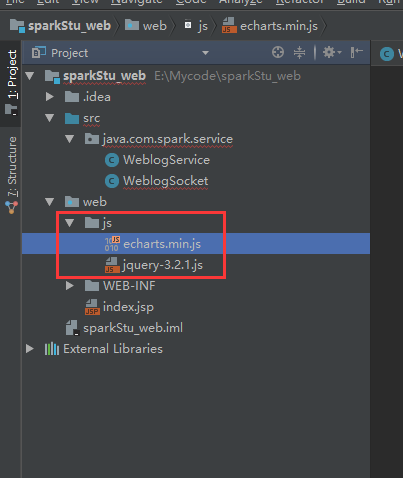The width and height of the screenshot is (403, 478).
Task: Click sparkStu_web in the breadcrumb bar
Action: pyautogui.click(x=69, y=26)
